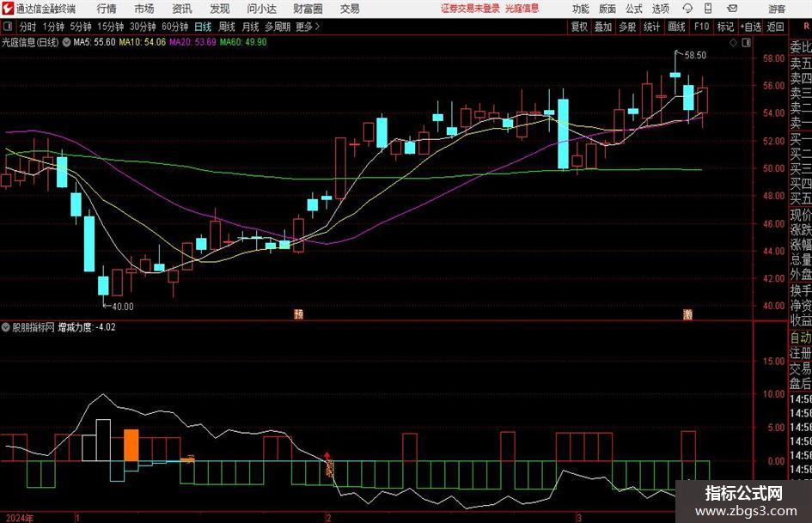Click the 标记 mark button
Viewport: 812px width, 523px height.
(725, 27)
